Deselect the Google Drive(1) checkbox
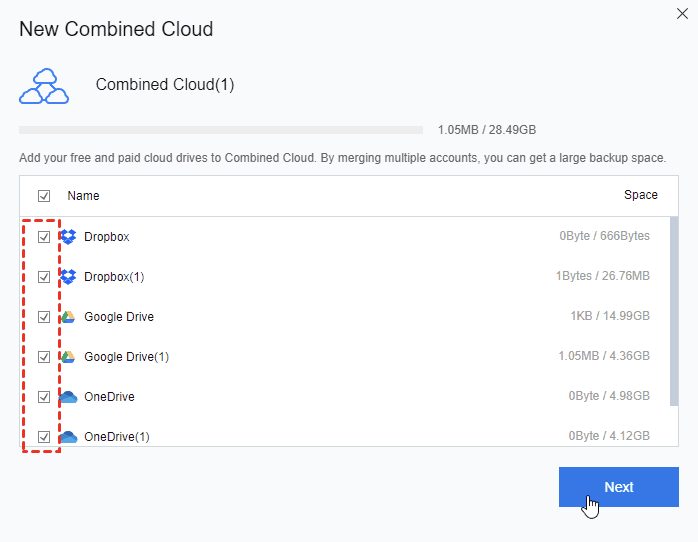698x542 pixels. [x=44, y=357]
